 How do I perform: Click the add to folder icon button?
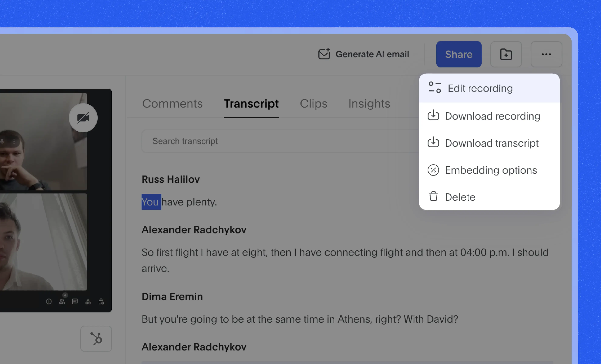(506, 54)
